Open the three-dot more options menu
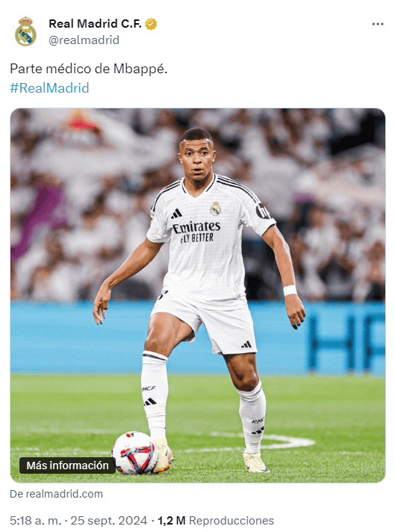The height and width of the screenshot is (532, 395). click(x=377, y=24)
